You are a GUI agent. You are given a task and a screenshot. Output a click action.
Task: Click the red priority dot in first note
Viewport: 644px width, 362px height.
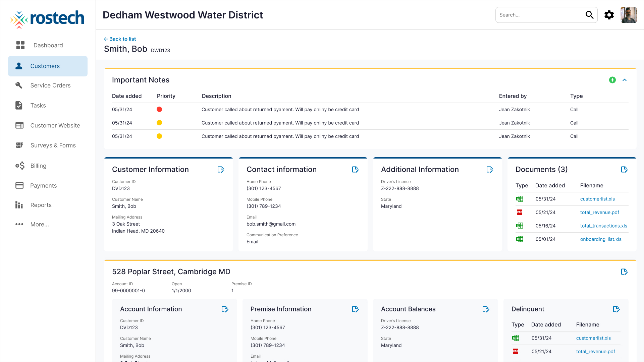159,109
